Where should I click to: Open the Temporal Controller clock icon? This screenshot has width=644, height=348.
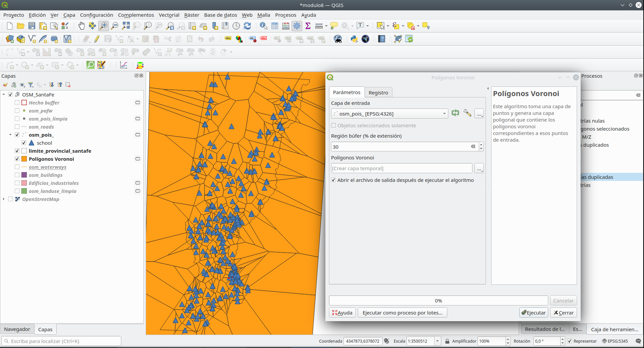tap(236, 26)
